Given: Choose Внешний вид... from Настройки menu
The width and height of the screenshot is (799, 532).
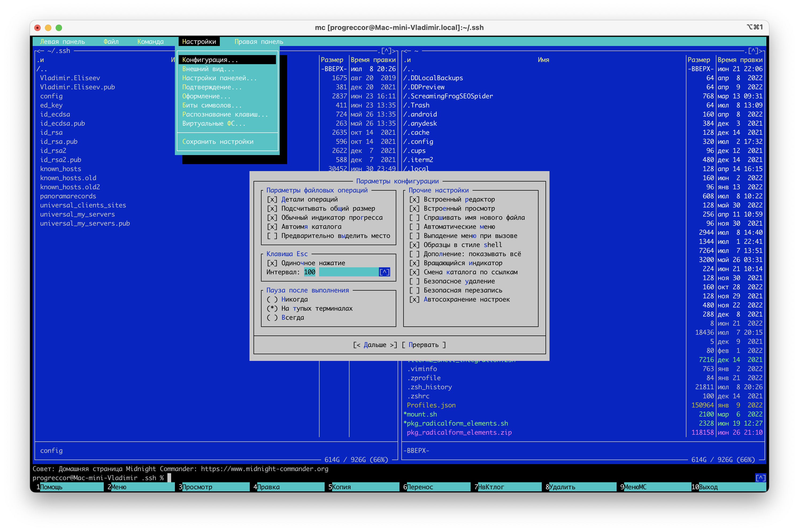Looking at the screenshot, I should [208, 69].
